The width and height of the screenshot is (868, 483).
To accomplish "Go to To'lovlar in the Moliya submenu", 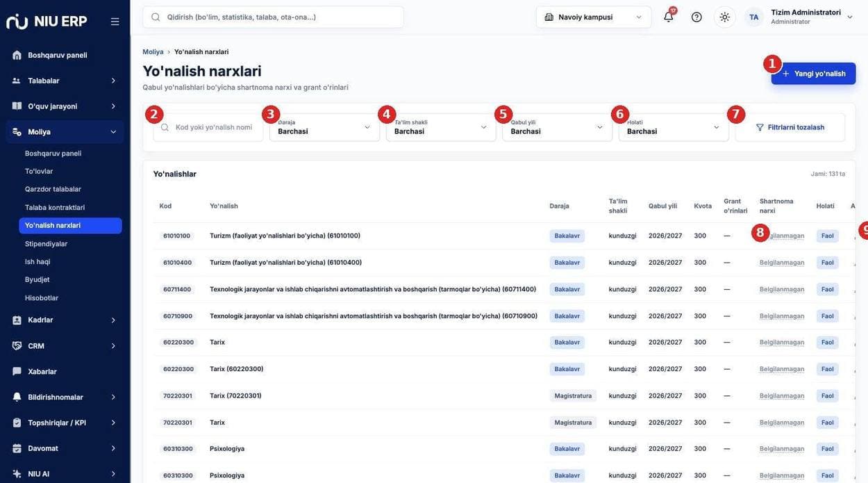I will pyautogui.click(x=39, y=172).
